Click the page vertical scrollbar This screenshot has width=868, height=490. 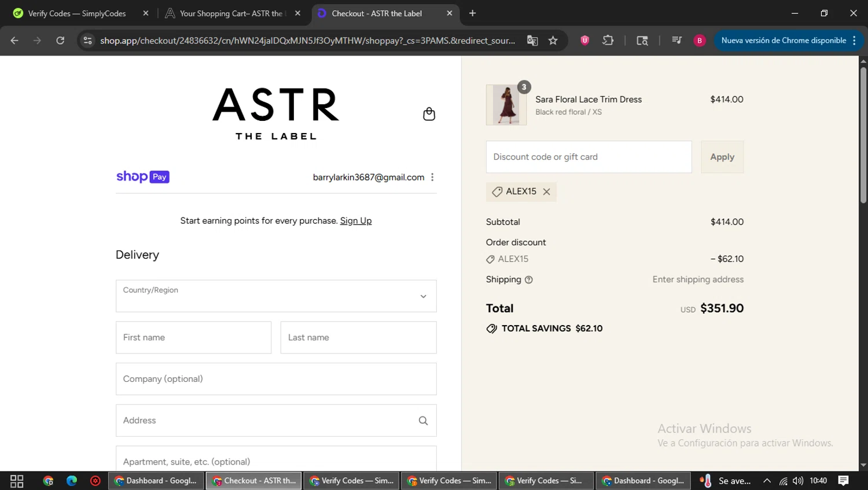[863, 135]
